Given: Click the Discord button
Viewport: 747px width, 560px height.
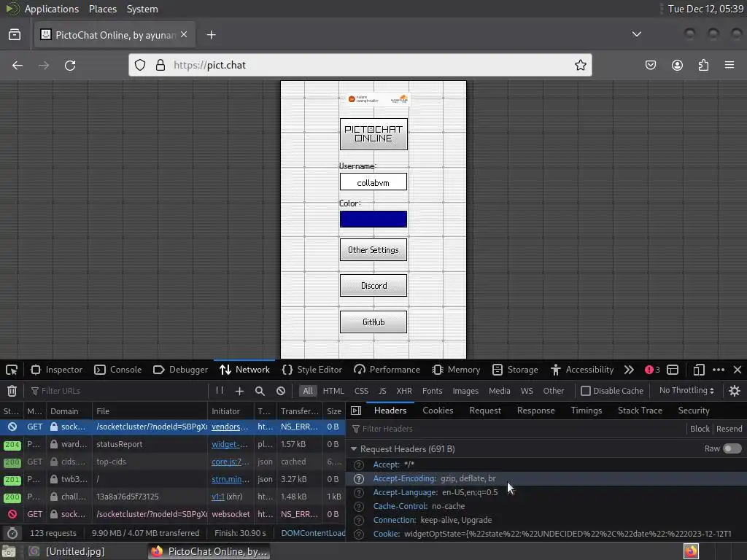Looking at the screenshot, I should point(373,286).
